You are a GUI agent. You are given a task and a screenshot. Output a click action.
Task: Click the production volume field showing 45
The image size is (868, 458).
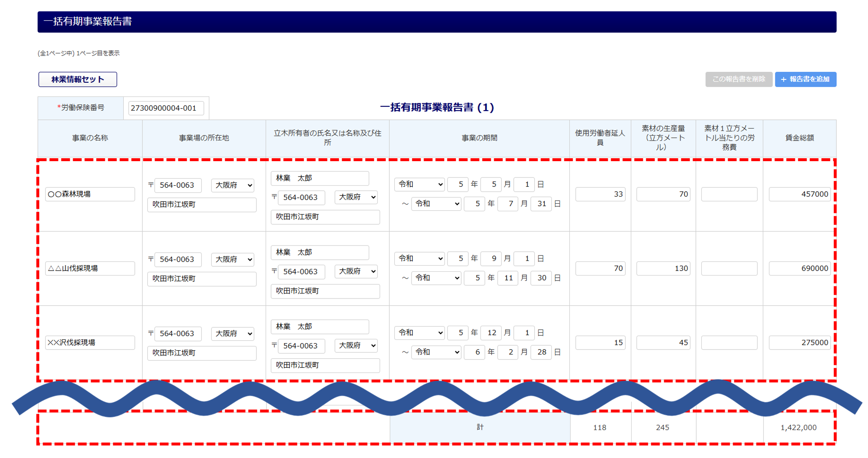[663, 343]
